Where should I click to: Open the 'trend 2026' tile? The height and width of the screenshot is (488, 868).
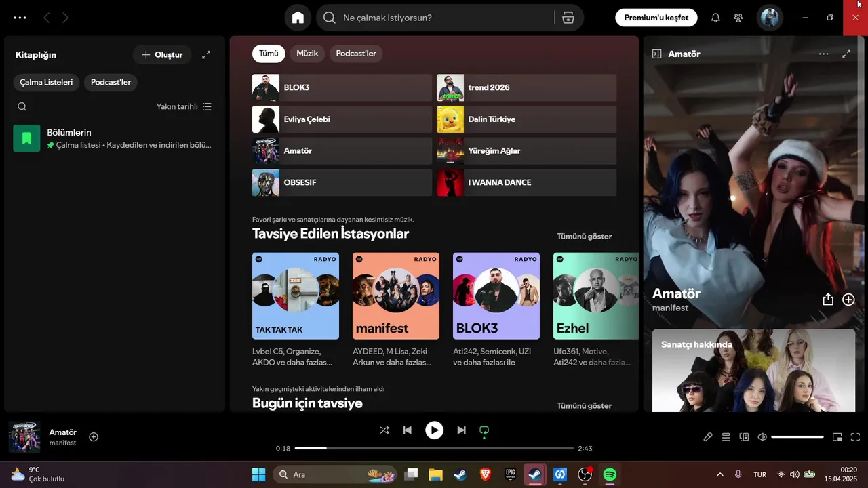pyautogui.click(x=526, y=87)
